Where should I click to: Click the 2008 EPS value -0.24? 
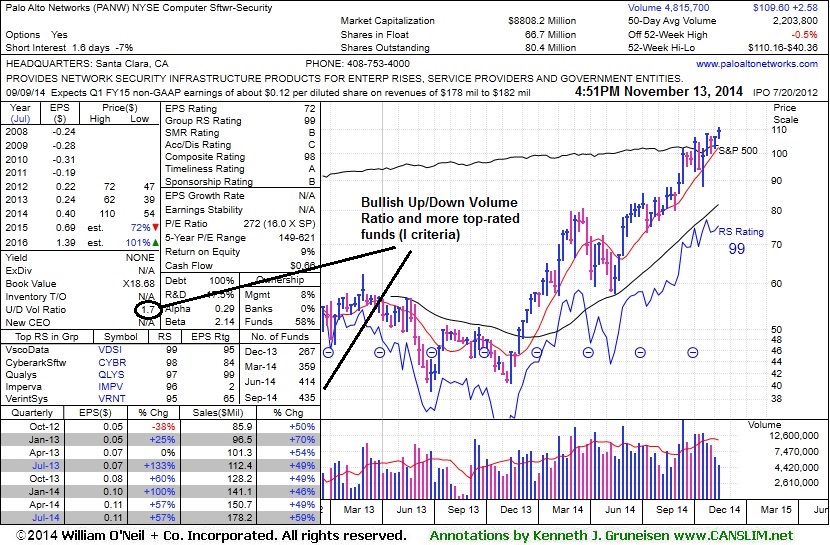[x=64, y=132]
